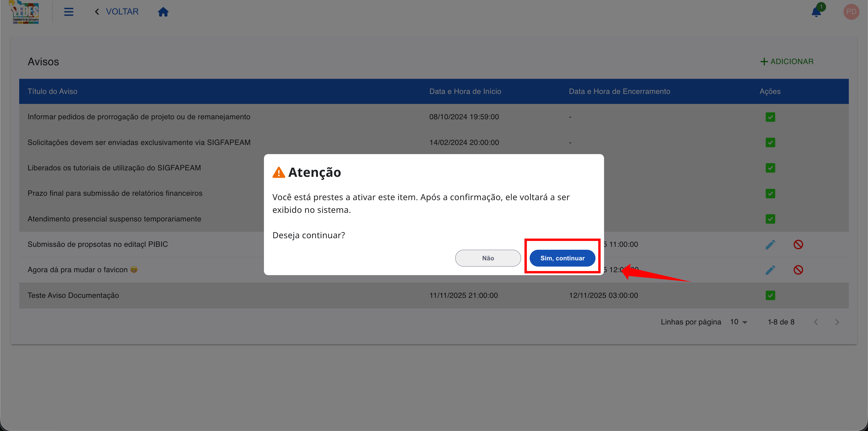Deactivate the favicon notice
Viewport: 868px width, 431px height.
[798, 270]
